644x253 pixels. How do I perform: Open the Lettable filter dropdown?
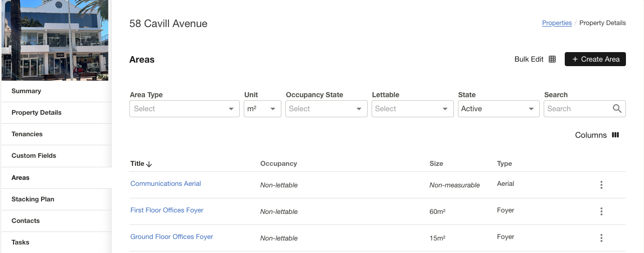[x=412, y=109]
